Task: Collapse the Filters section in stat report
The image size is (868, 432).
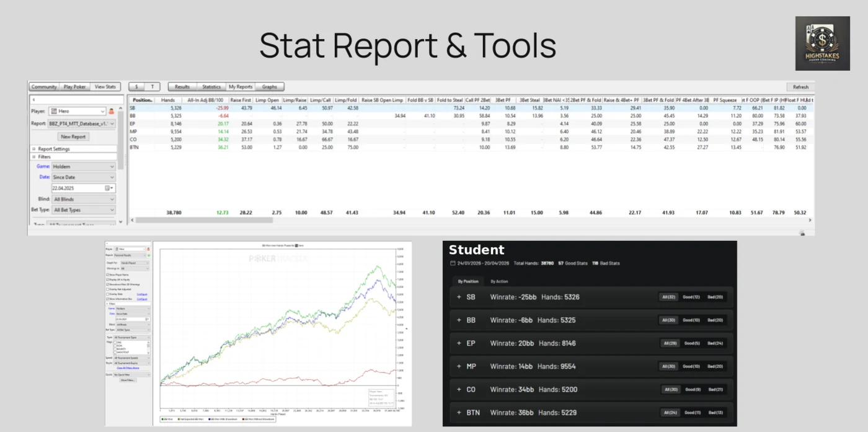Action: (x=33, y=157)
